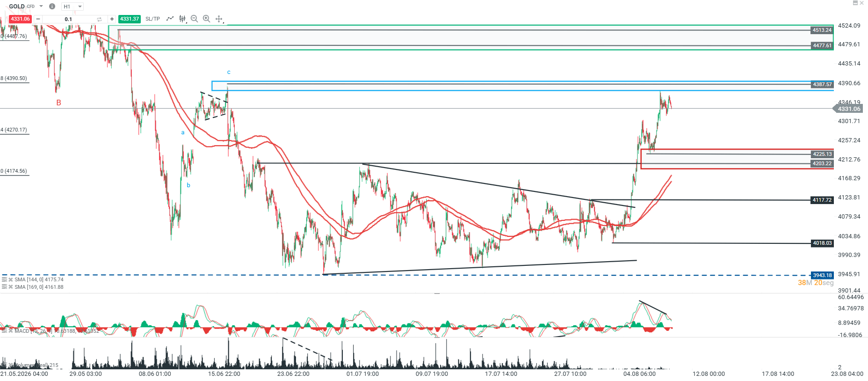This screenshot has width=868, height=381.
Task: Click the 60.64496 MACD scale value
Action: coord(851,297)
